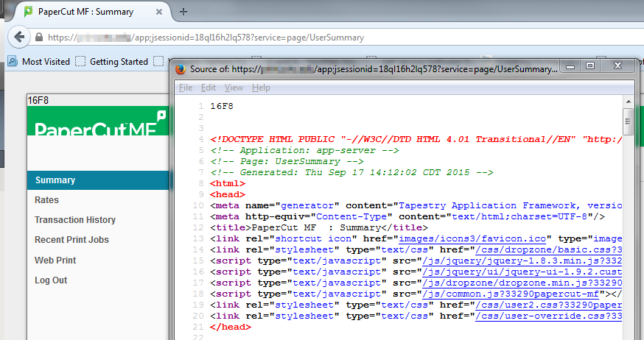This screenshot has width=644, height=340.
Task: Click the opening <html> tag on line 8
Action: pyautogui.click(x=228, y=184)
